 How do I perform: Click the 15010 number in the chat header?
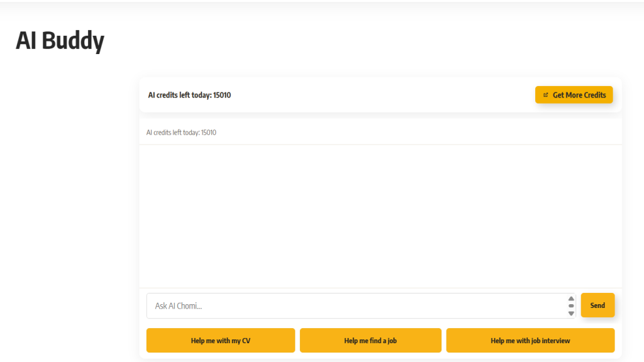click(209, 133)
